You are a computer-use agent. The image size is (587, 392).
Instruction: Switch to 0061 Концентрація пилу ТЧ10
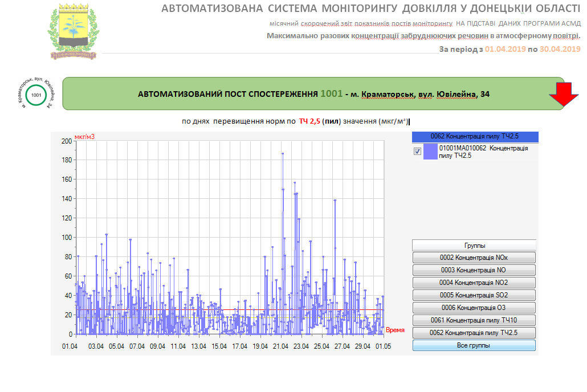pos(474,320)
